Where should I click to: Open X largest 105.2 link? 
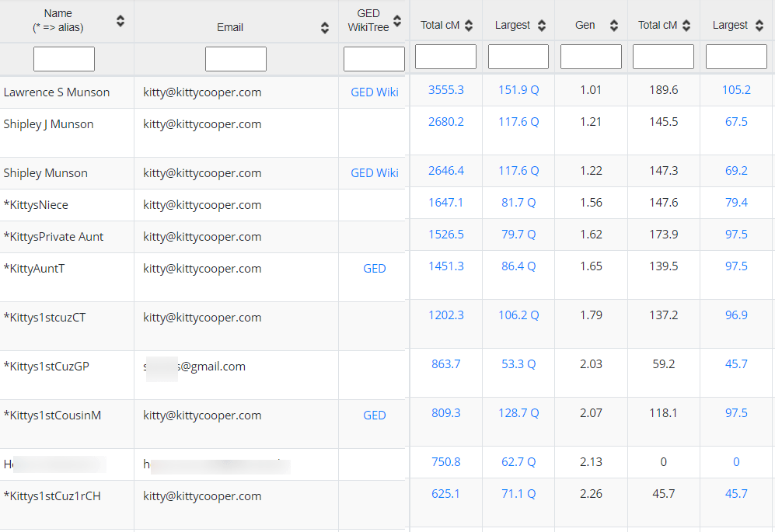[736, 90]
